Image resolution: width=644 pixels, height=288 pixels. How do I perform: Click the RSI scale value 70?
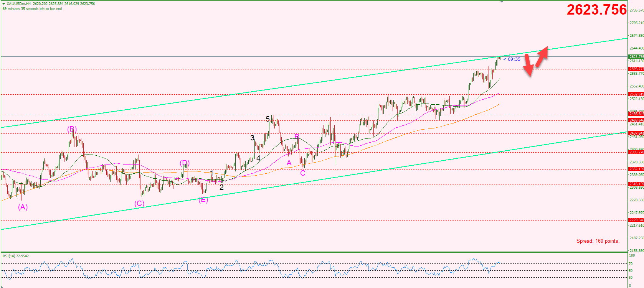pos(631,264)
